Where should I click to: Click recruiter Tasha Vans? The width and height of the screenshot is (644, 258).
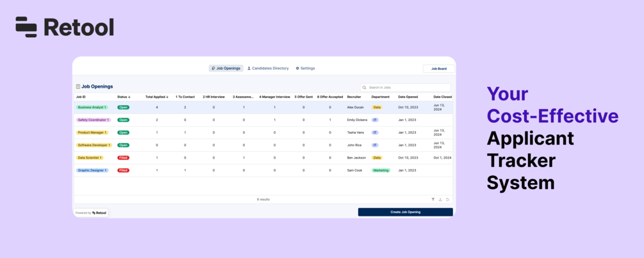tap(355, 133)
